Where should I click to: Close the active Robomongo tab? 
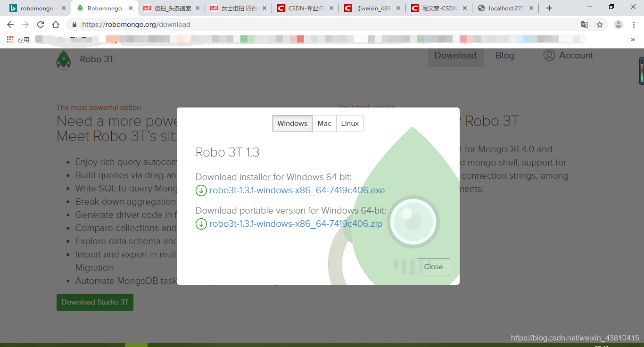point(131,8)
